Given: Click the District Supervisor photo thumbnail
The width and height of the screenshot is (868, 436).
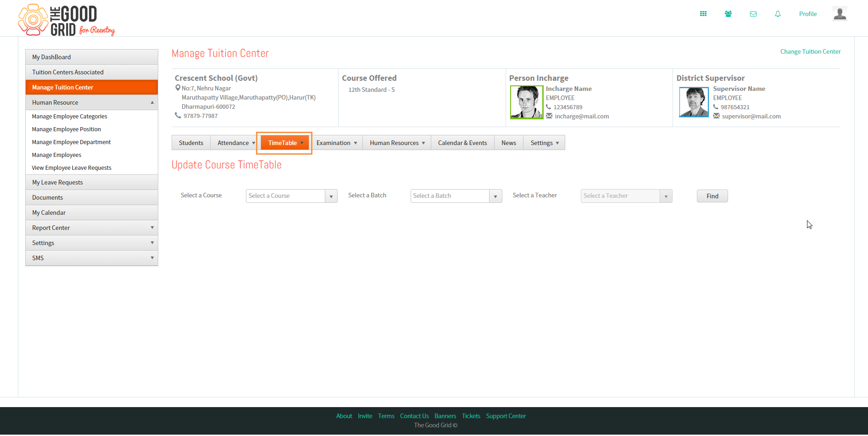Looking at the screenshot, I should 694,102.
